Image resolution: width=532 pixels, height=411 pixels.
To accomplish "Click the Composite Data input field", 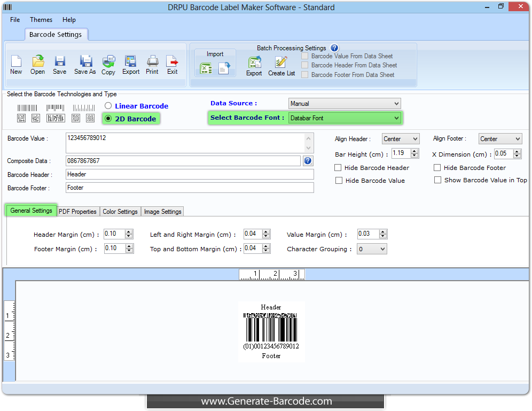I will [x=183, y=161].
